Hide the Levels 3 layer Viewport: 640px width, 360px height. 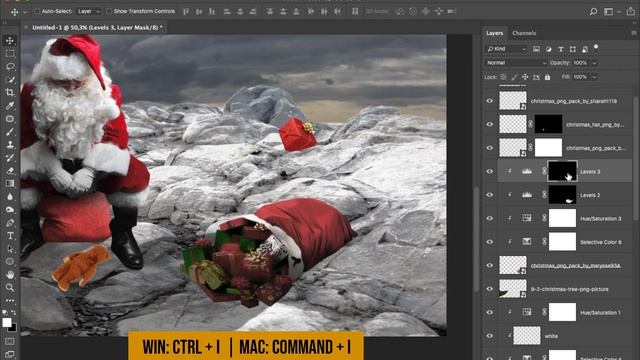(x=489, y=171)
